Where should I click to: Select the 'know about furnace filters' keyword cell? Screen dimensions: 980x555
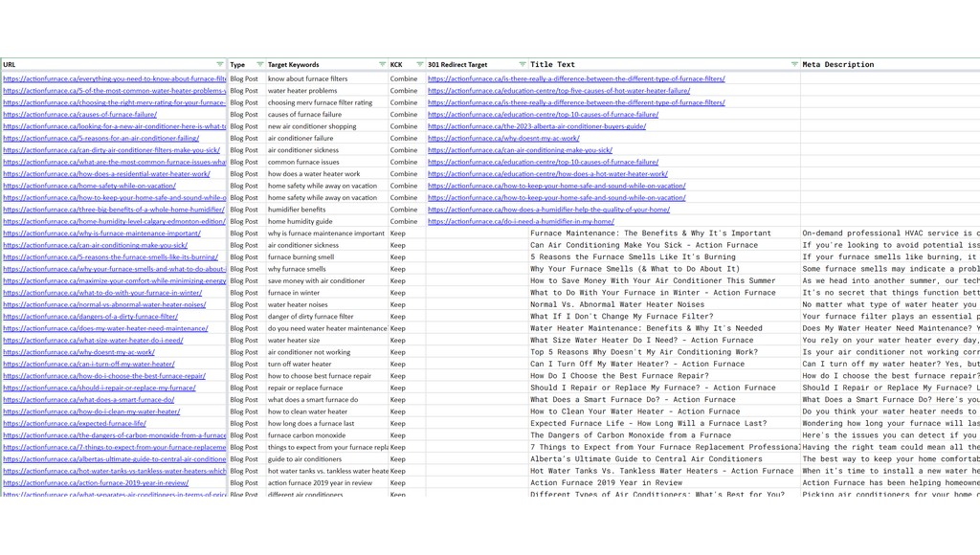(x=327, y=78)
